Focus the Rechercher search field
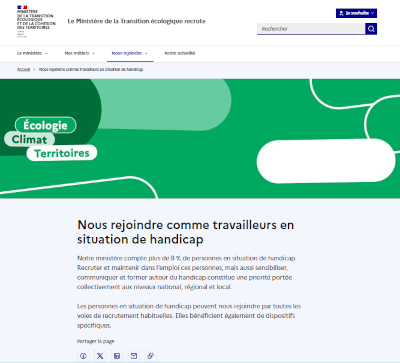 click(x=311, y=29)
